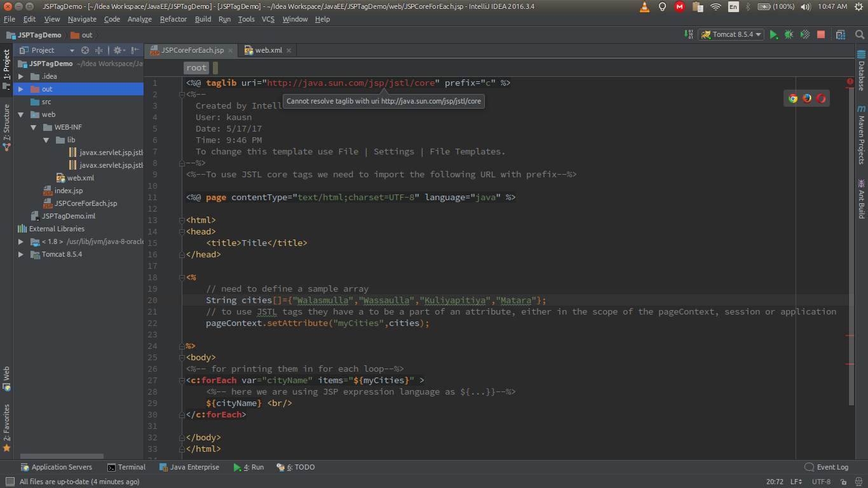Select JSPTagDemo.iml in the project tree
This screenshot has width=868, height=488.
click(x=62, y=216)
